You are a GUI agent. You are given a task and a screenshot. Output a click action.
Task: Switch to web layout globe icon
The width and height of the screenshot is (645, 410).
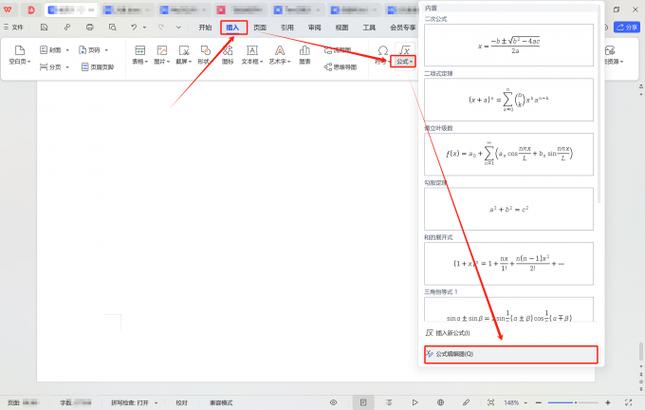point(440,402)
